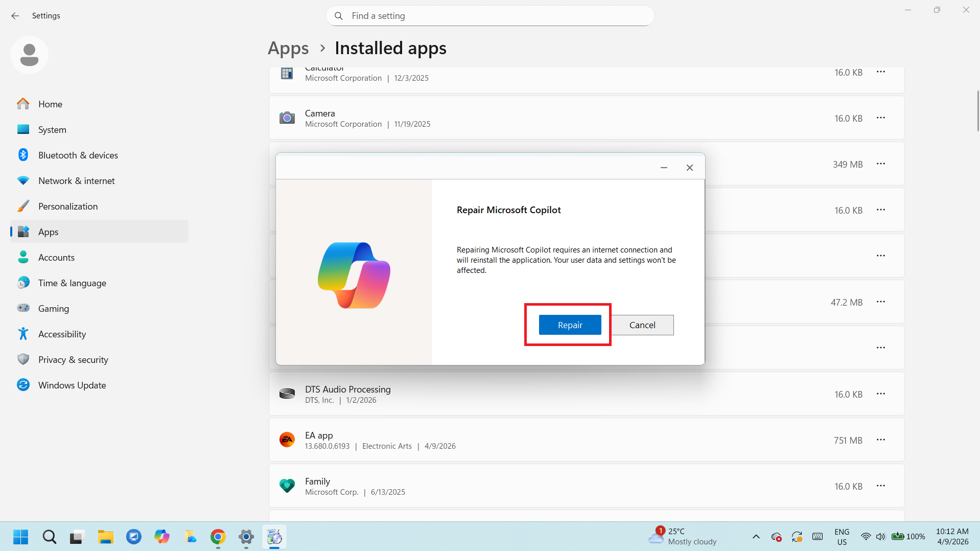The width and height of the screenshot is (980, 551).
Task: Click the Find a setting search box
Action: tap(491, 16)
